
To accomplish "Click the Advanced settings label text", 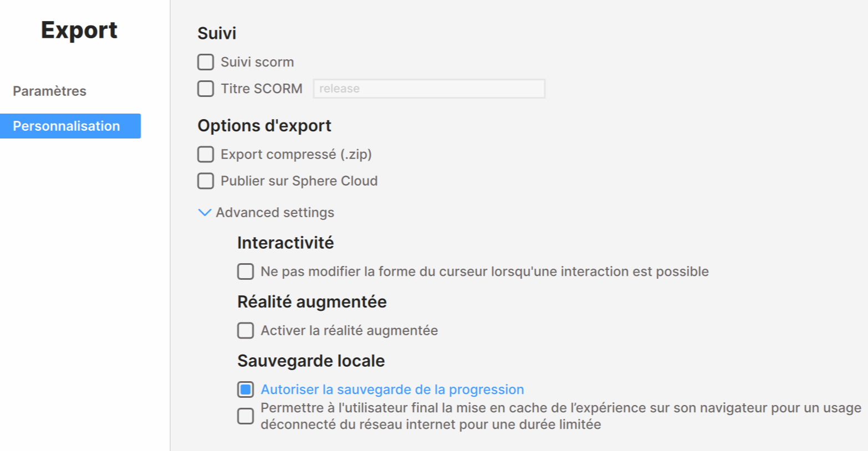I will pos(275,213).
